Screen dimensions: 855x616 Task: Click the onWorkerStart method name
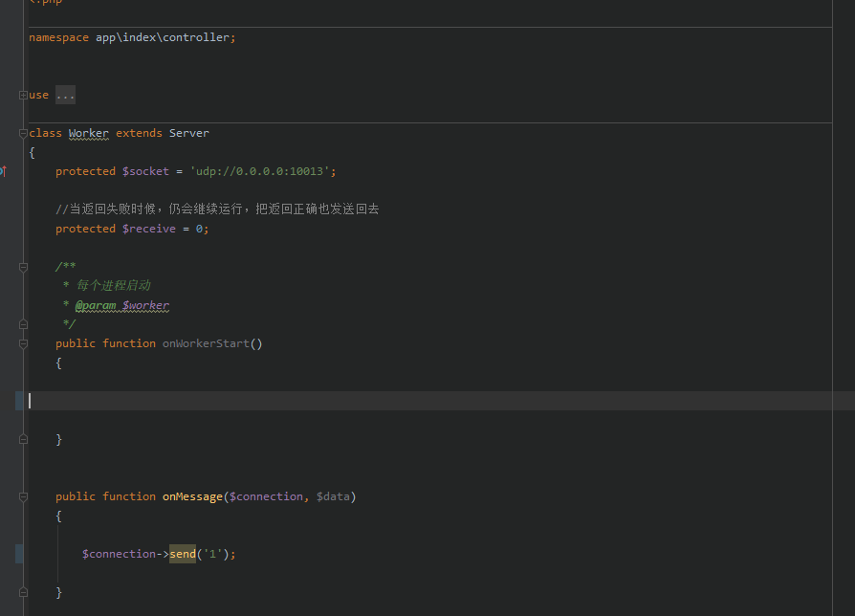pyautogui.click(x=206, y=343)
